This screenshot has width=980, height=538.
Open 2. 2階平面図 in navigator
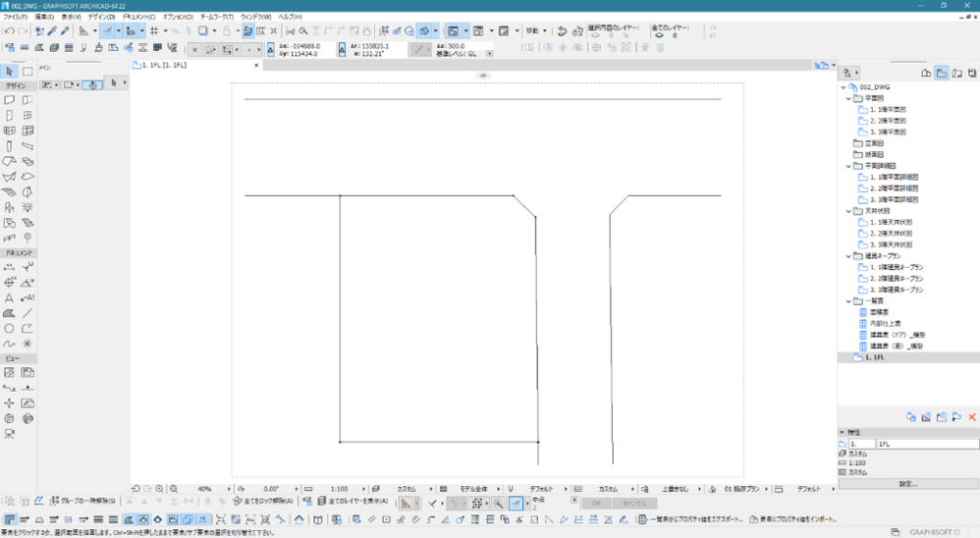coord(887,121)
